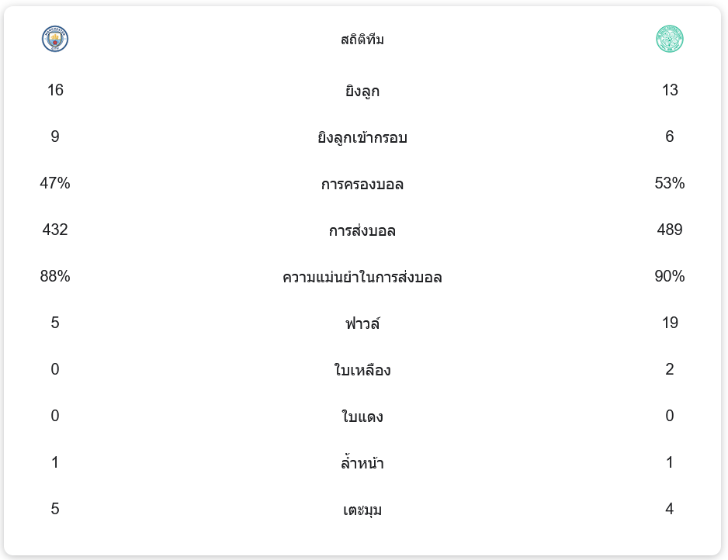Screen dimensions: 728x560
Task: Select the ใบเหลือง yellow cards label
Action: pos(362,370)
